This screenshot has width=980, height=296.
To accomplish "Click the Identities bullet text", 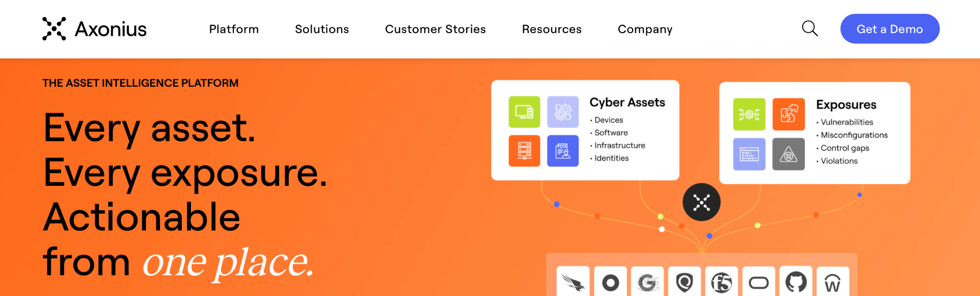I will [x=612, y=158].
